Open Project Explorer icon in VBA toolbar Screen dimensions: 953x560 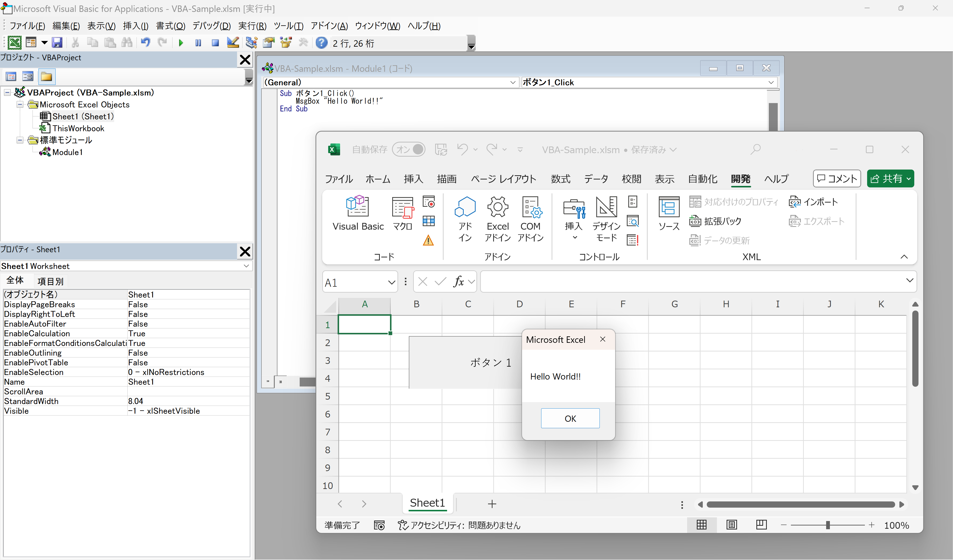click(x=251, y=43)
